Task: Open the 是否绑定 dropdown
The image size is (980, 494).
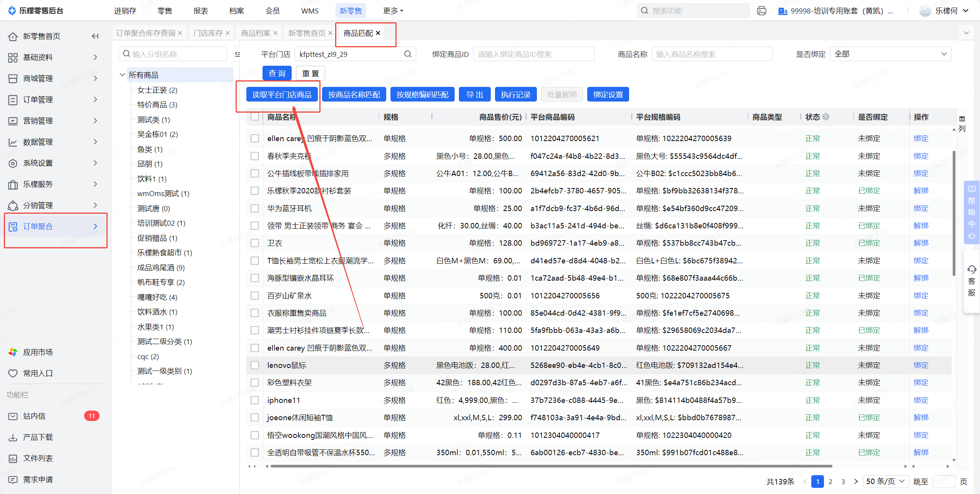Action: (890, 54)
